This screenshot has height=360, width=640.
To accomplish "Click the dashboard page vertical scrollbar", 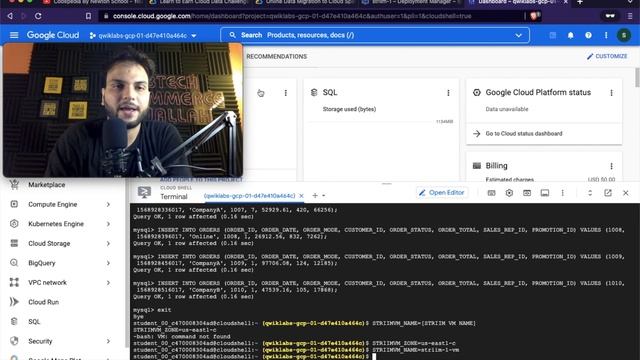I will click(x=637, y=78).
